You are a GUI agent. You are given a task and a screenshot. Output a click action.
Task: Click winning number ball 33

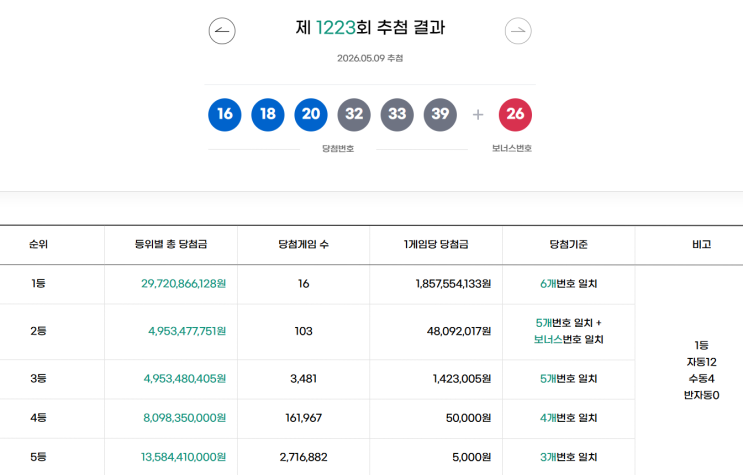[397, 114]
